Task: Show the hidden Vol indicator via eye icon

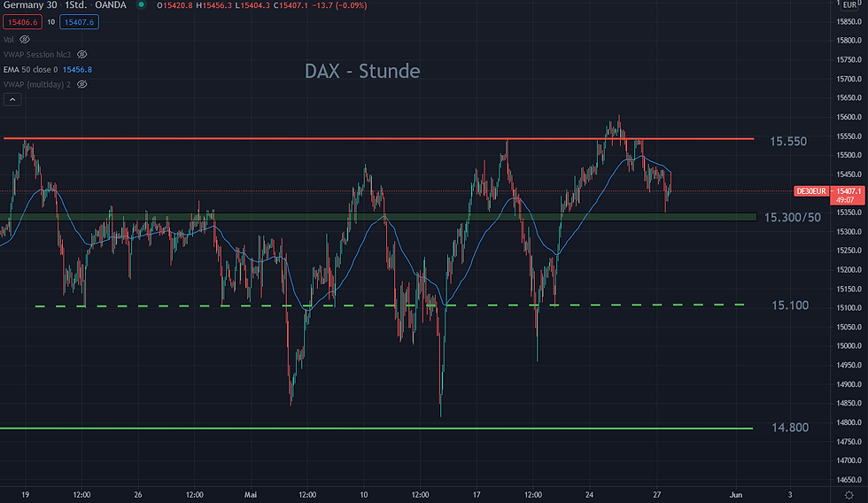Action: pos(25,39)
